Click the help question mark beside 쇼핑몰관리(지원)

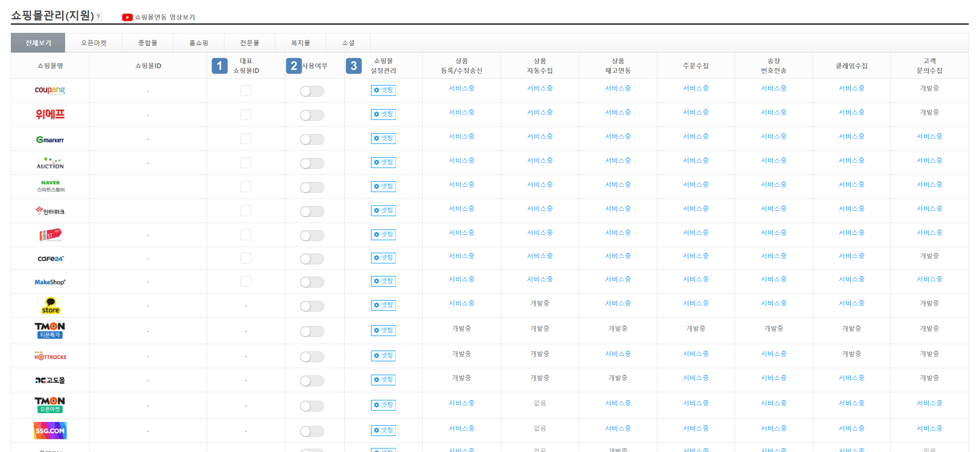tap(98, 17)
